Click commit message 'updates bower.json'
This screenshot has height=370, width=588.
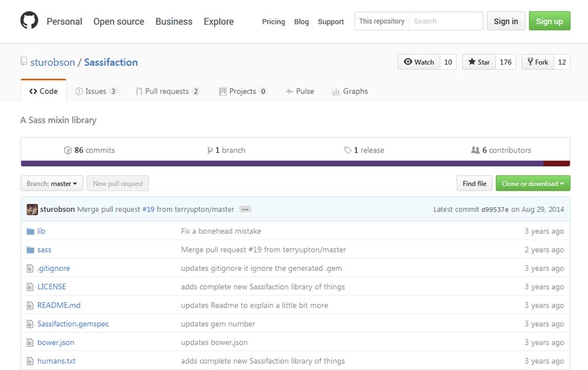tap(214, 343)
